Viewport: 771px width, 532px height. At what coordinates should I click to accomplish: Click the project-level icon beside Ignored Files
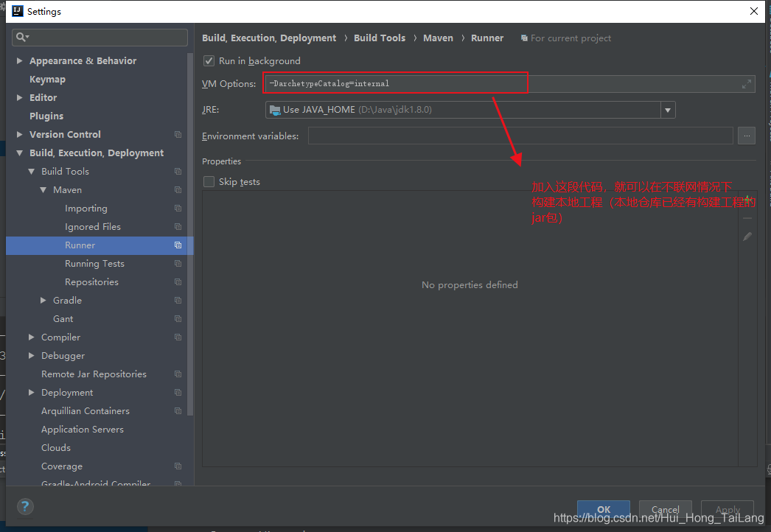coord(178,227)
